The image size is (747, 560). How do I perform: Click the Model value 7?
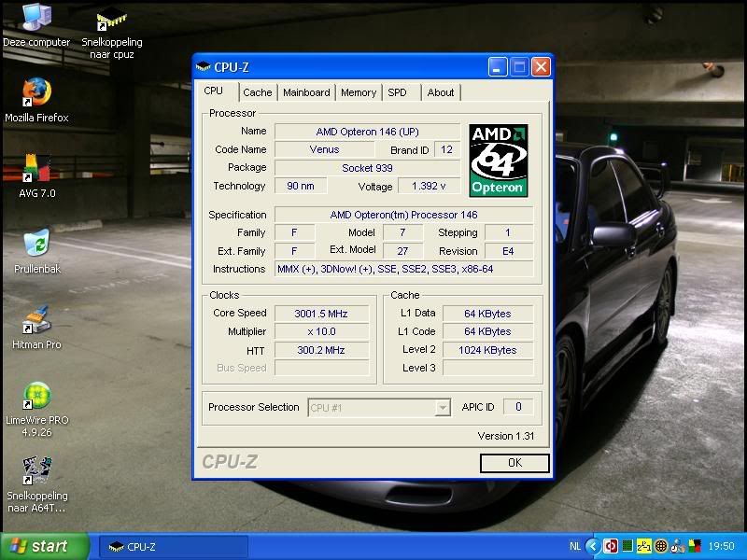pos(402,232)
